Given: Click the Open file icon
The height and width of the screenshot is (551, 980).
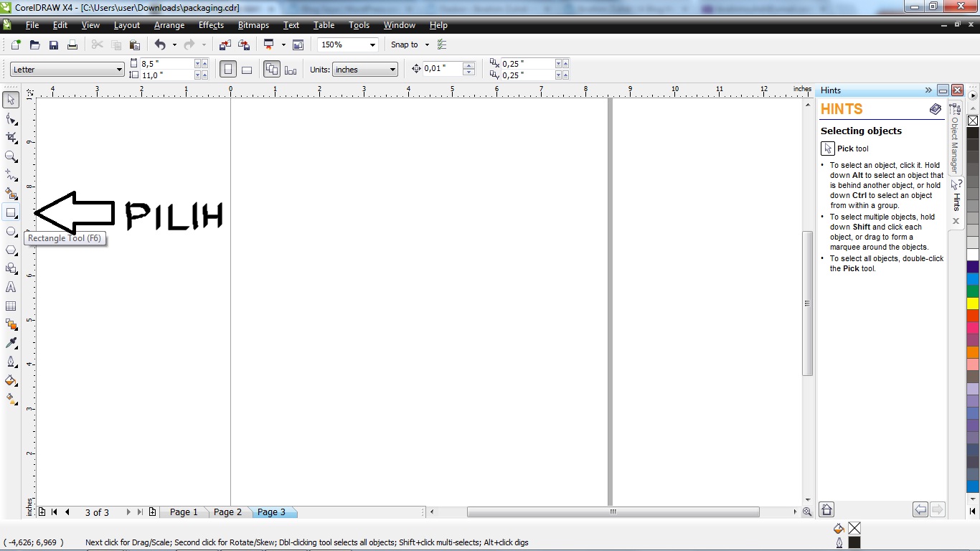Looking at the screenshot, I should (x=34, y=44).
